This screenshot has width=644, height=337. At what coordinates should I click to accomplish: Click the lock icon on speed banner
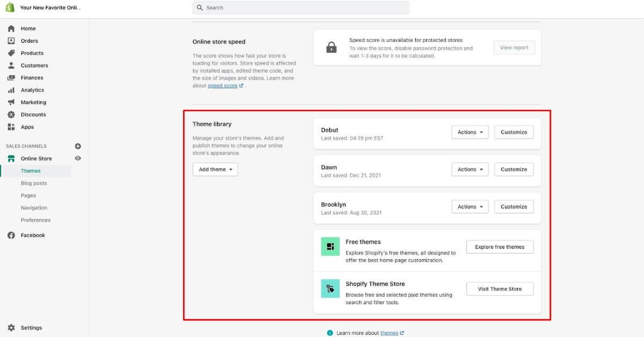pos(331,47)
